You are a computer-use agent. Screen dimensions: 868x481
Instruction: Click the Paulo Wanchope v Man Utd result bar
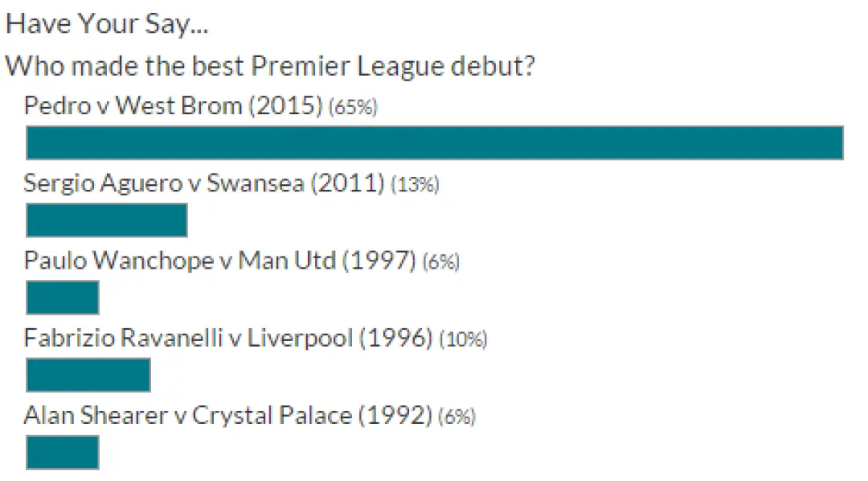coord(63,298)
